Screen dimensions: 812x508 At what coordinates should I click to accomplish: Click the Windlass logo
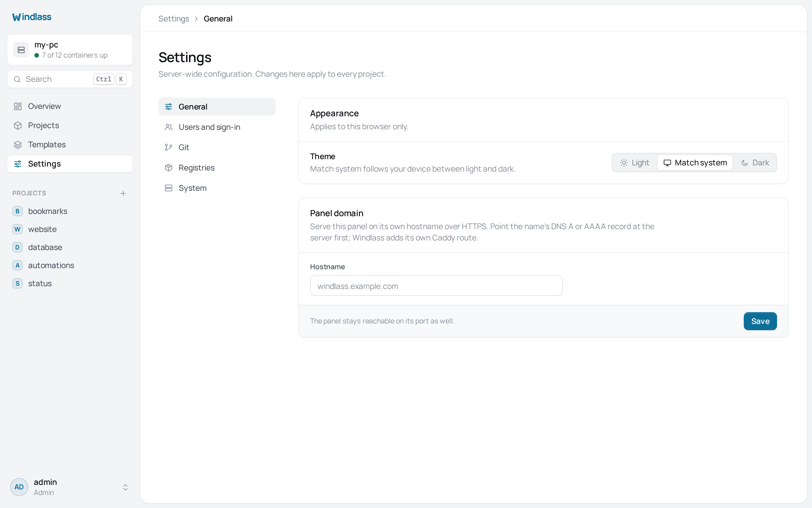(x=32, y=17)
